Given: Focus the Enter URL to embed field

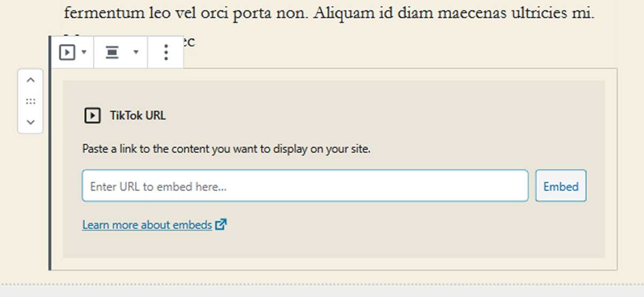Looking at the screenshot, I should point(305,186).
